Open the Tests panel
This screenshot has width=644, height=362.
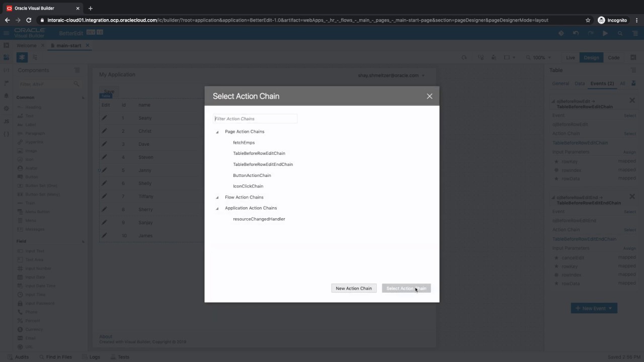coord(120,357)
